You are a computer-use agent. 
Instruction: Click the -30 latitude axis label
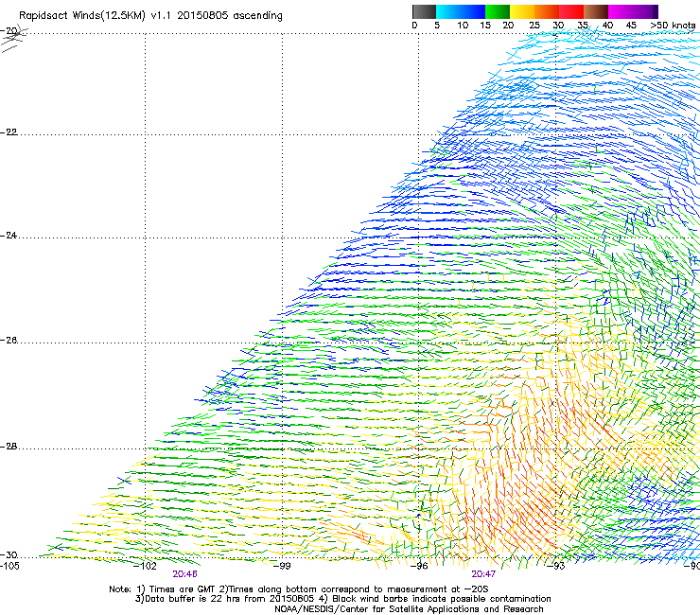point(9,554)
